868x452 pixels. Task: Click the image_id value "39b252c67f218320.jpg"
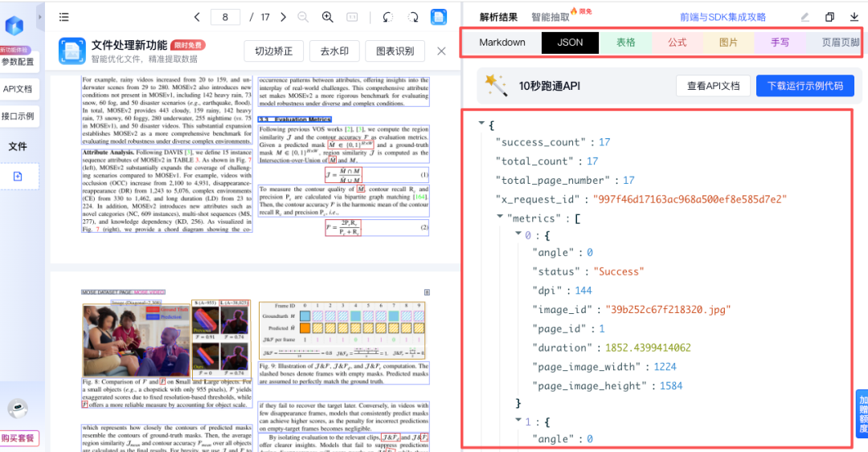[x=668, y=310]
